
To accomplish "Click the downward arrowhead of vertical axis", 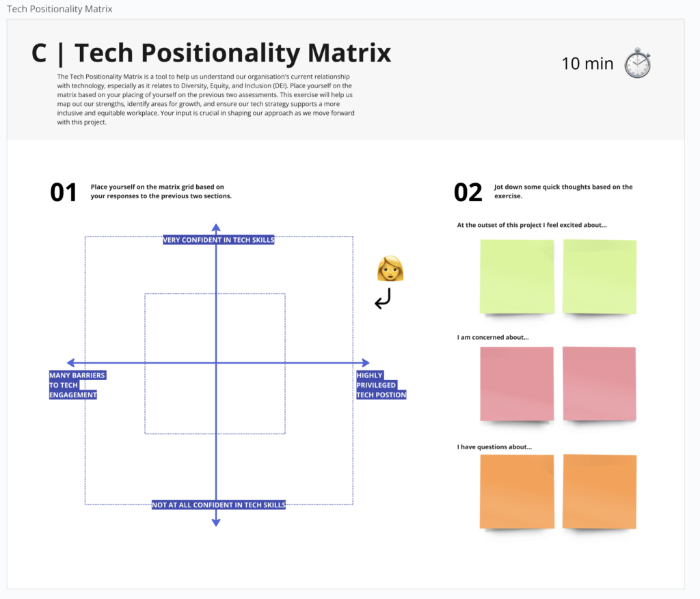I will [216, 522].
